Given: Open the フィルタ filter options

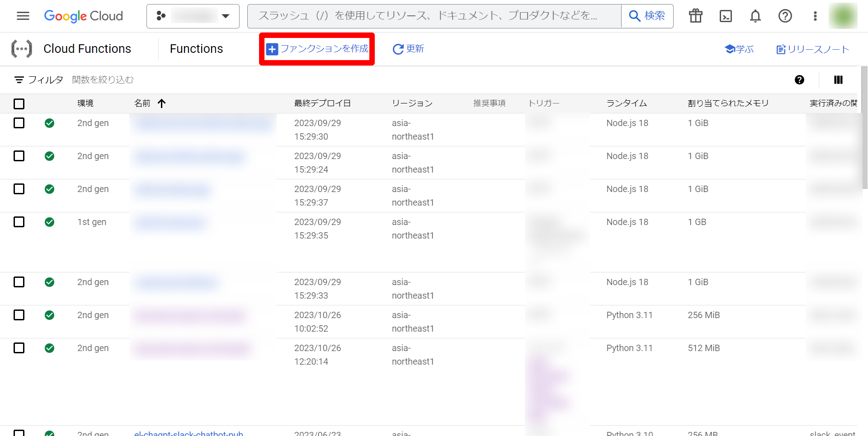Looking at the screenshot, I should point(38,80).
